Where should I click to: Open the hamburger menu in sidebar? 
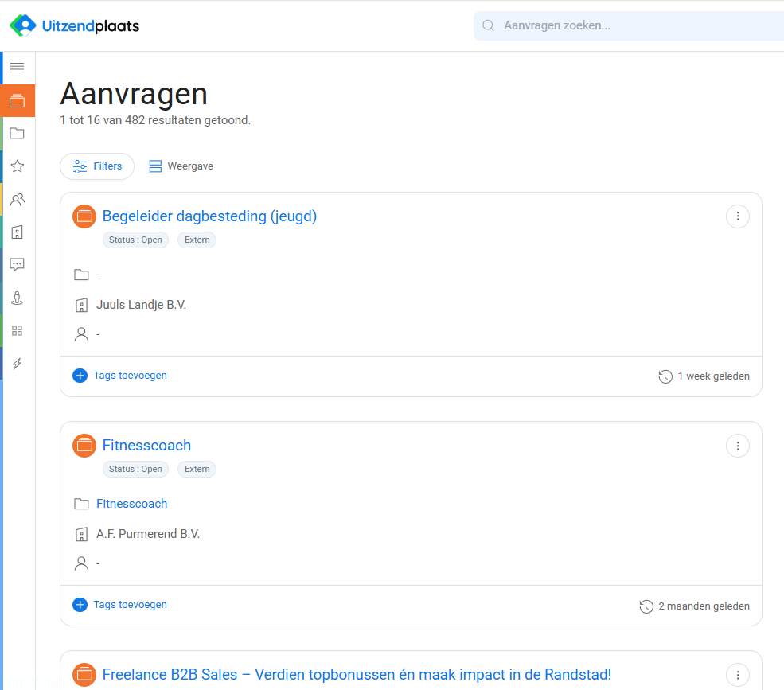coord(17,68)
